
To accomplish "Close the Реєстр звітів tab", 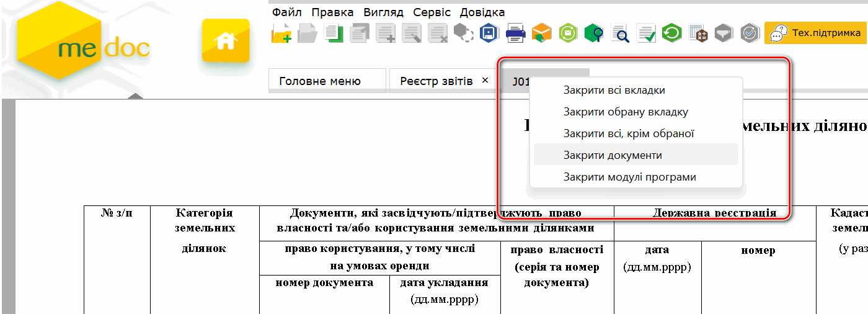I will pos(485,81).
